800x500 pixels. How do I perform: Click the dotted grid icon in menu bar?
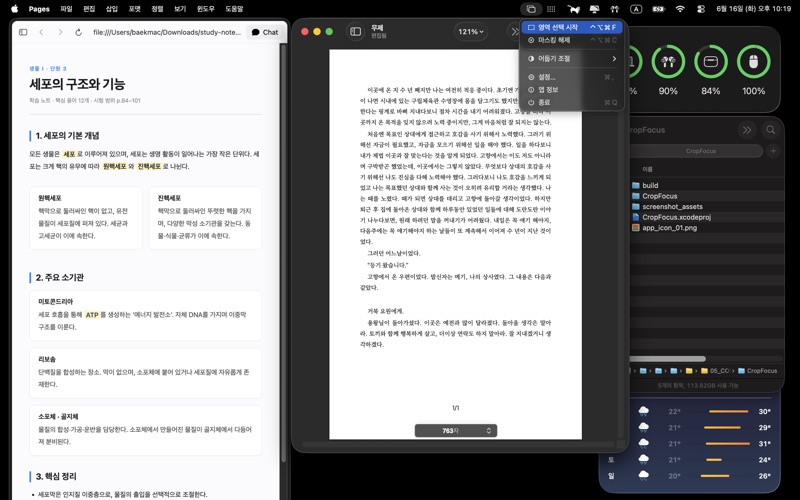[x=551, y=9]
